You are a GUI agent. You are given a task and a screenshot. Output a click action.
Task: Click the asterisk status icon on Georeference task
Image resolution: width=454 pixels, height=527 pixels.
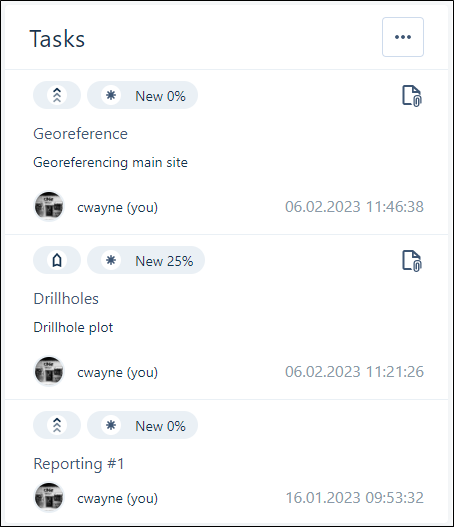pos(111,95)
